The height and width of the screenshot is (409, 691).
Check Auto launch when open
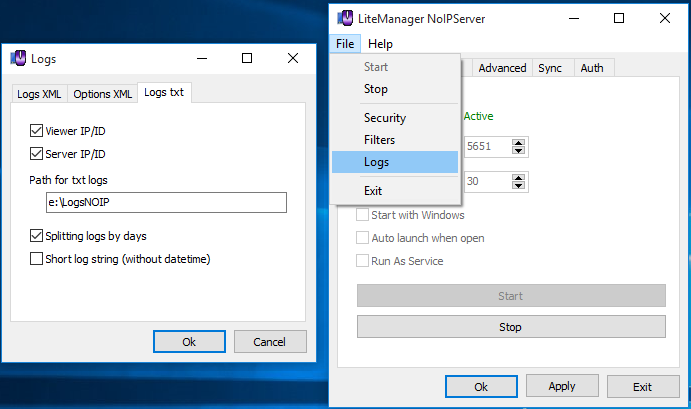(362, 238)
